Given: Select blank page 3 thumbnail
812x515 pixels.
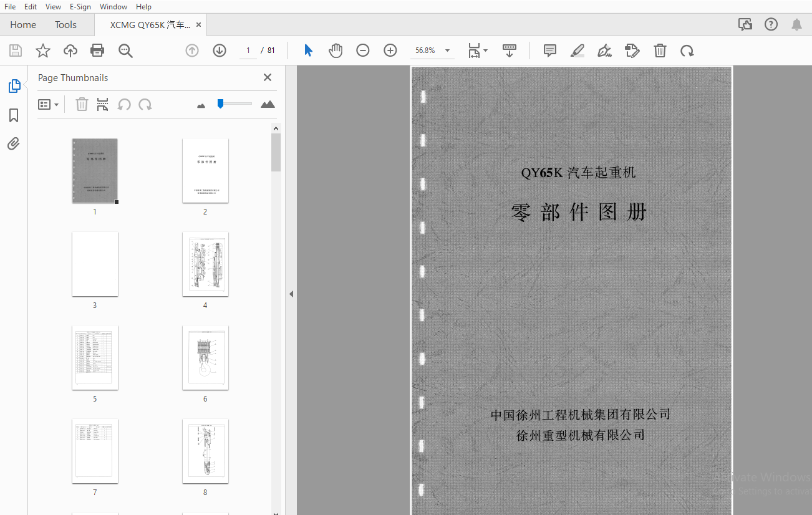Looking at the screenshot, I should coord(95,264).
